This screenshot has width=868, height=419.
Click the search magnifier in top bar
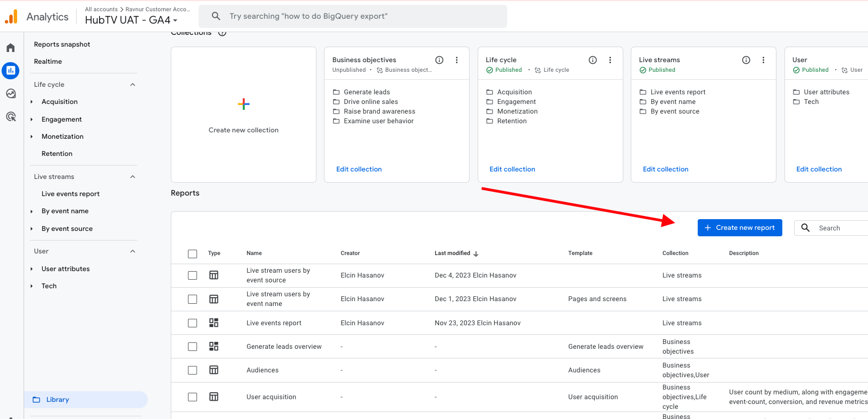[216, 16]
